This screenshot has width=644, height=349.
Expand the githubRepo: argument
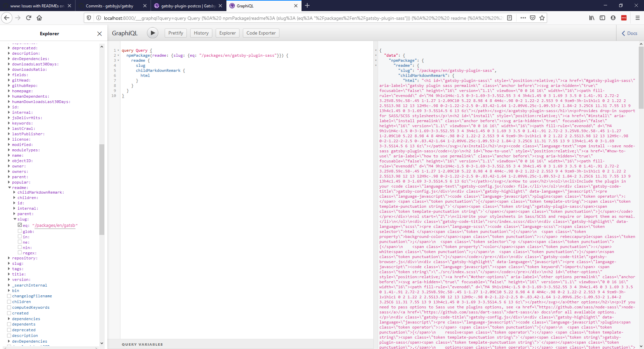[9, 86]
